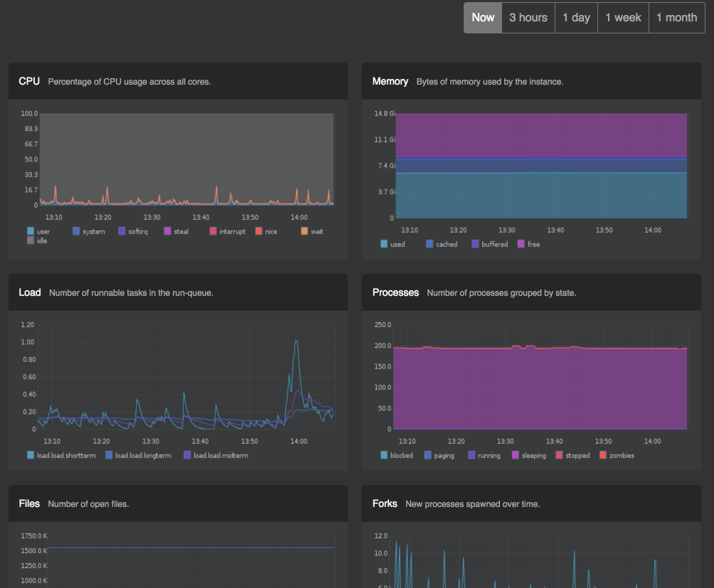Click 'Number of processes grouped by state.'
Screen dimensions: 714x588
(x=502, y=293)
